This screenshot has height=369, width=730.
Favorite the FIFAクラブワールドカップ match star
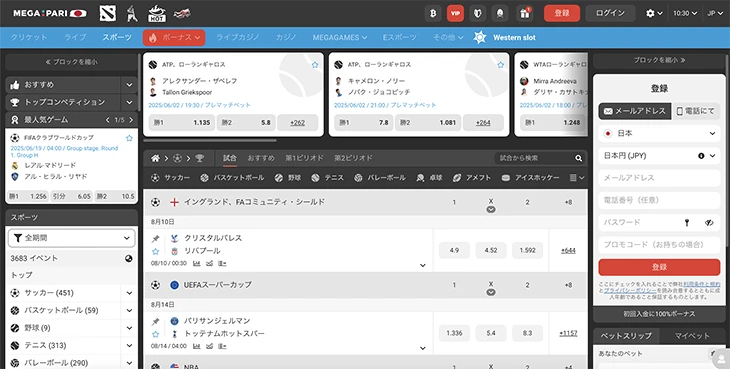coord(129,138)
